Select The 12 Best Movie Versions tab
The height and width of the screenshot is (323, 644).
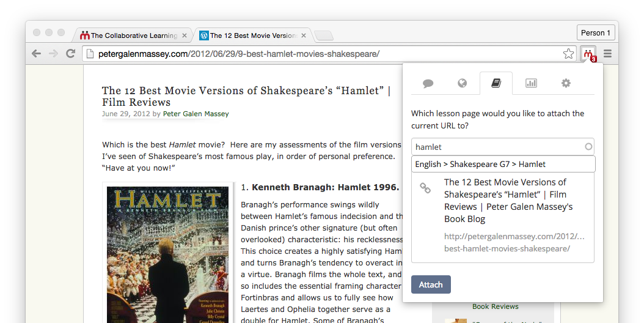tap(252, 35)
